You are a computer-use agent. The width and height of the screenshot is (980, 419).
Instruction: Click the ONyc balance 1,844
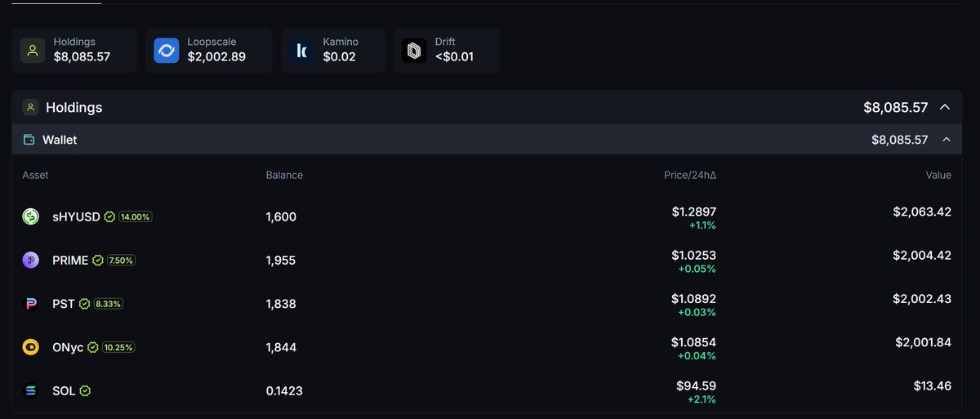281,347
